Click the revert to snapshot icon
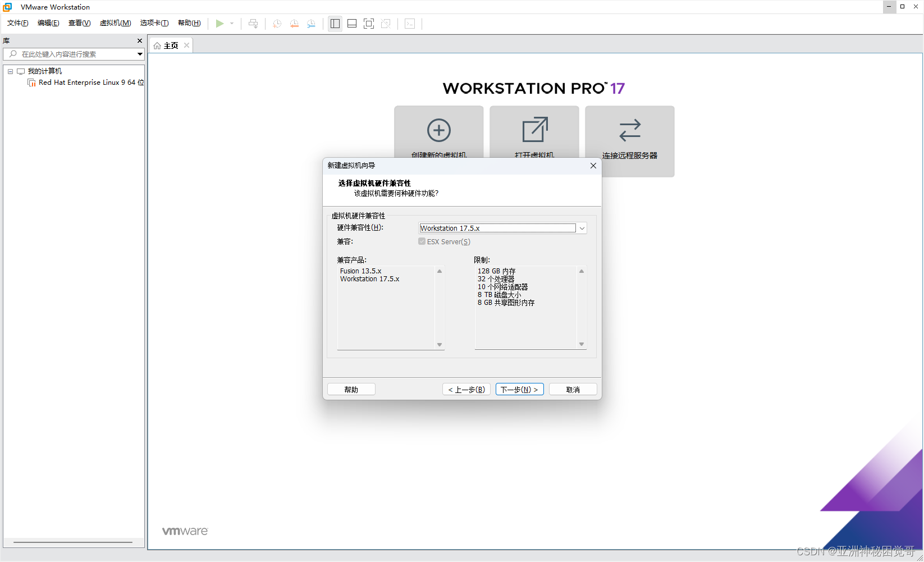The height and width of the screenshot is (562, 924). [294, 24]
